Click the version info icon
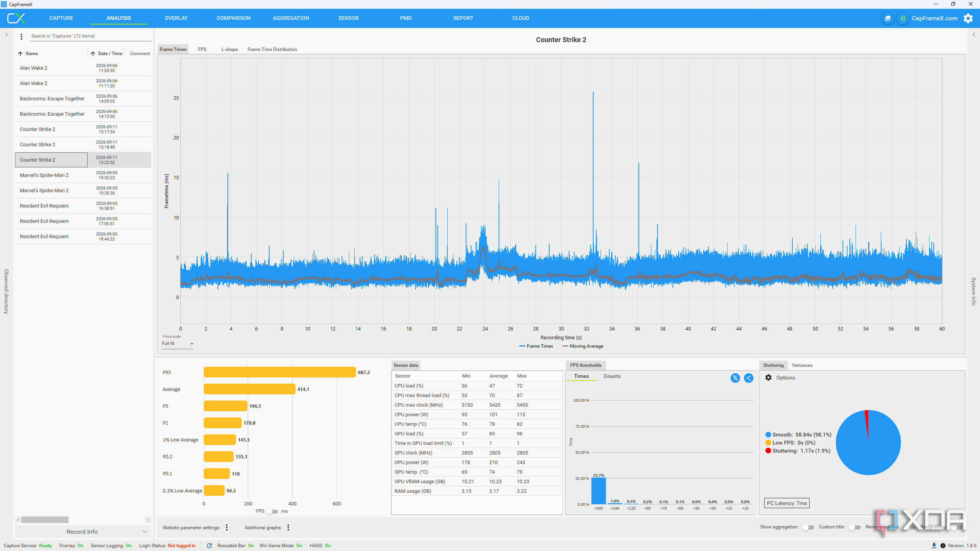The width and height of the screenshot is (980, 551). tap(943, 546)
